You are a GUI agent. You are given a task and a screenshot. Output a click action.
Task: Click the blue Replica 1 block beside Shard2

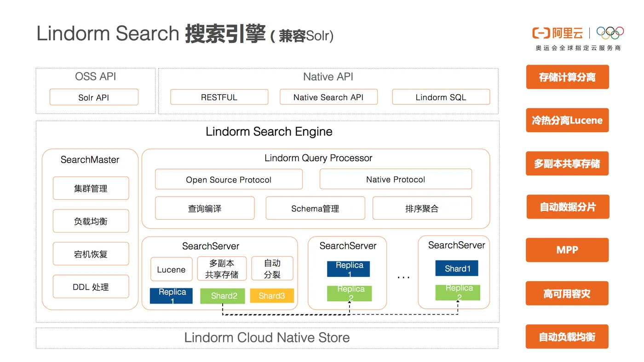click(171, 296)
